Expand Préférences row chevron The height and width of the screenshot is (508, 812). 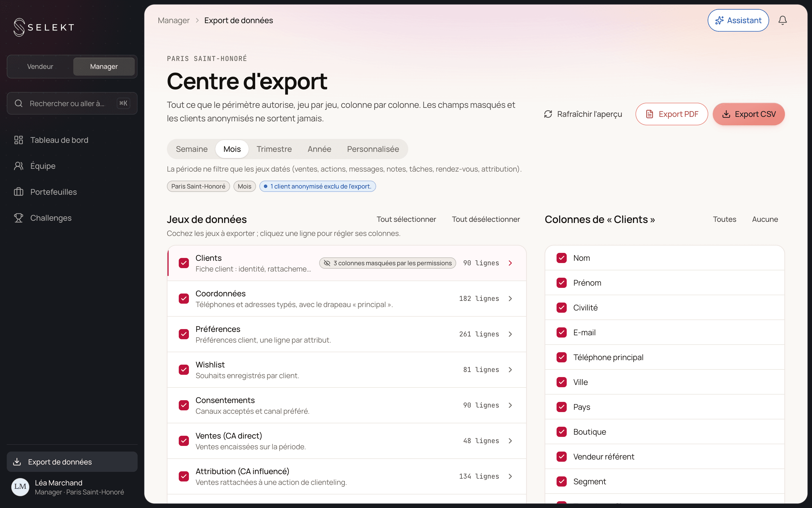(510, 334)
